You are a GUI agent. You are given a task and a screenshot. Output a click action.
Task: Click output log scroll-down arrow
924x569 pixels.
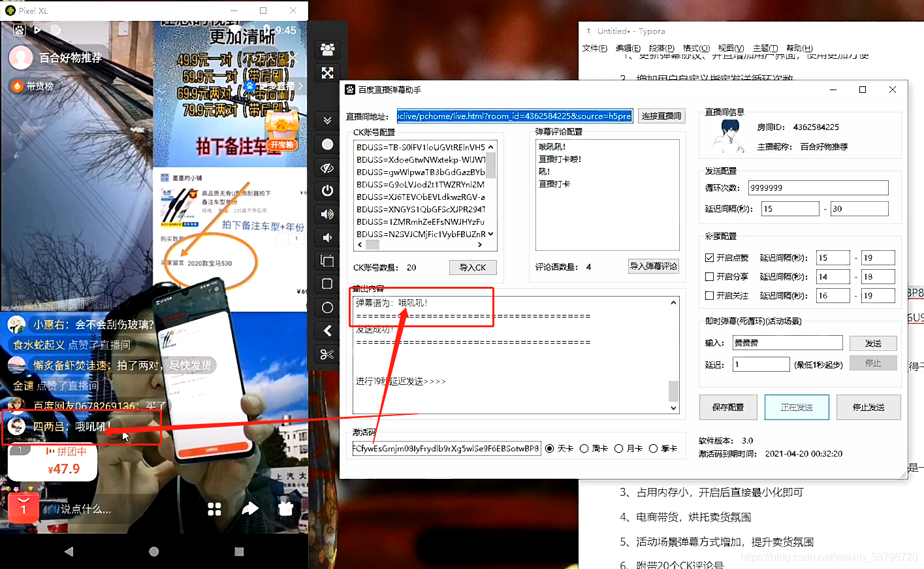[x=673, y=408]
